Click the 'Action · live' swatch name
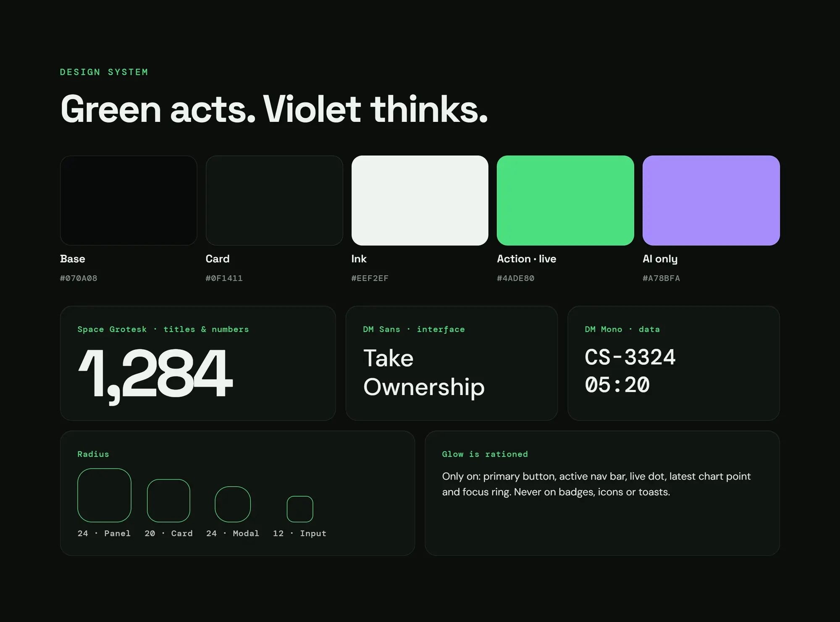Image resolution: width=840 pixels, height=622 pixels. coord(527,259)
